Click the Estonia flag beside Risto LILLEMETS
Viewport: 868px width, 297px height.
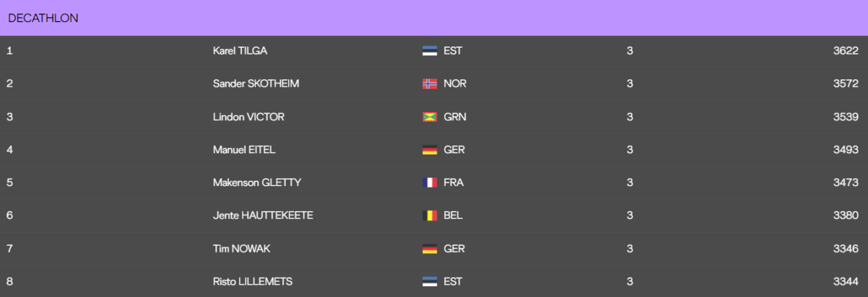[429, 282]
